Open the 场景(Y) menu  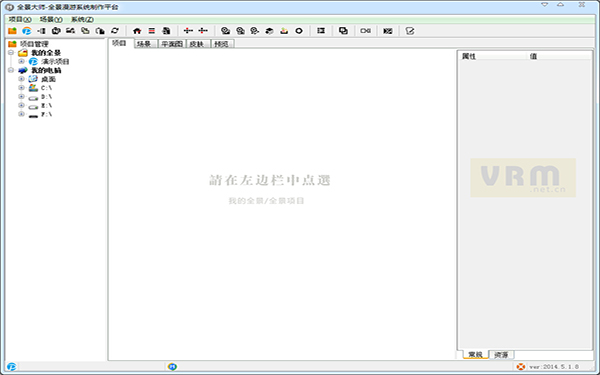pyautogui.click(x=51, y=20)
